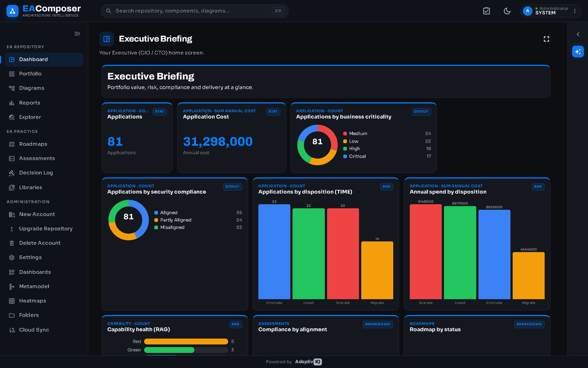Open the Dashboard sidebar item
Image resolution: width=588 pixels, height=368 pixels.
(x=44, y=59)
